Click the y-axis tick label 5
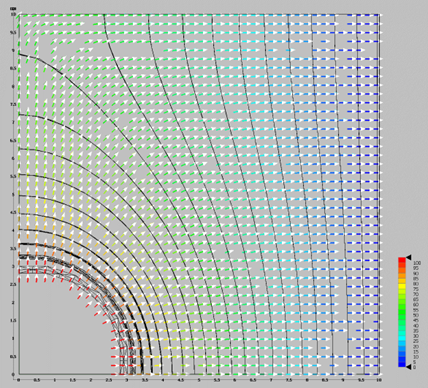Screen dimensions: 428x388 [13, 194]
